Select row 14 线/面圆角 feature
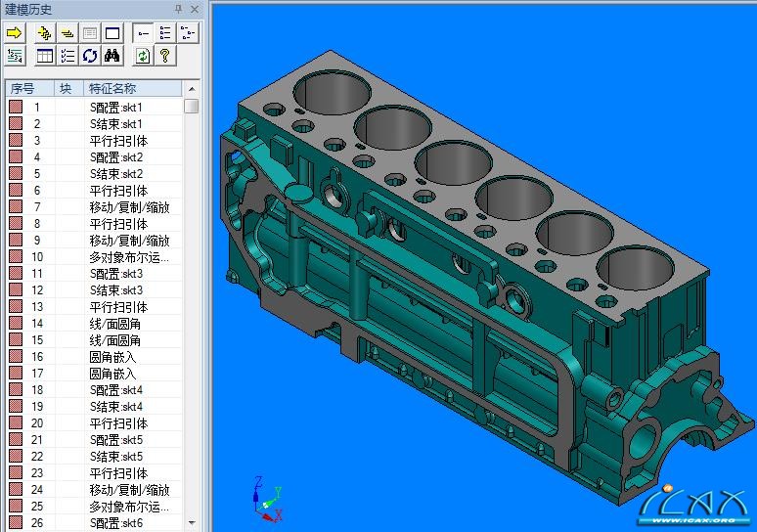The width and height of the screenshot is (757, 532). click(x=114, y=324)
